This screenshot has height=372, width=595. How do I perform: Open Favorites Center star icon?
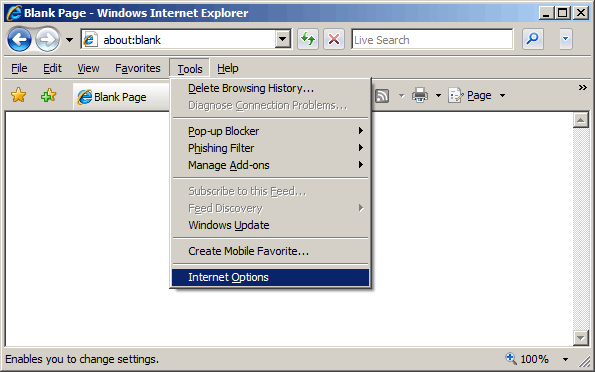click(18, 95)
